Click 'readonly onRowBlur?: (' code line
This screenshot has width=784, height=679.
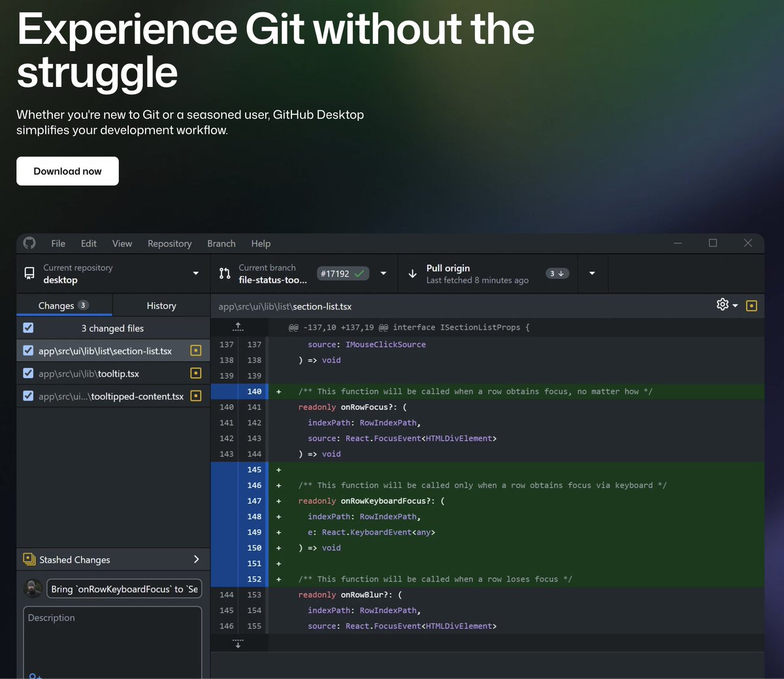click(x=350, y=595)
